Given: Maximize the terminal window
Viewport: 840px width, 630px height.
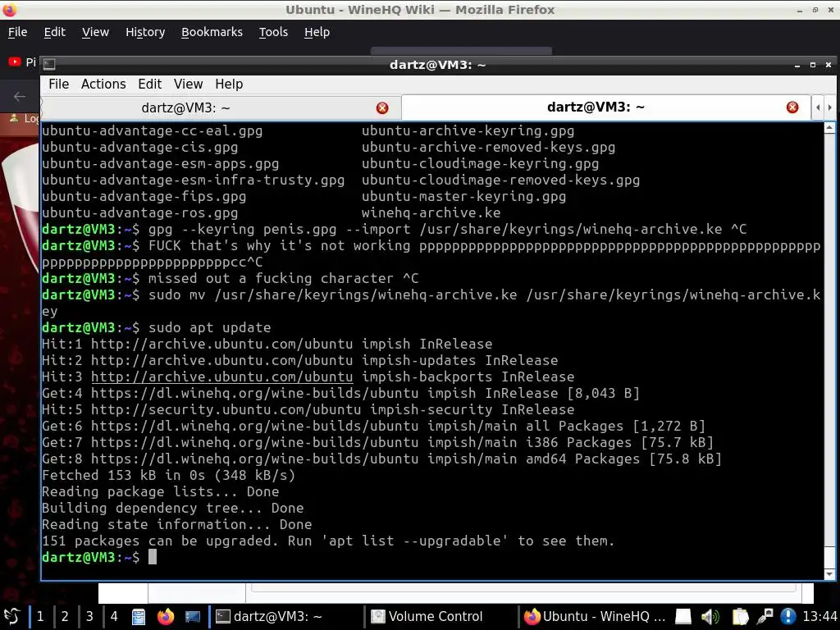Looking at the screenshot, I should 813,65.
